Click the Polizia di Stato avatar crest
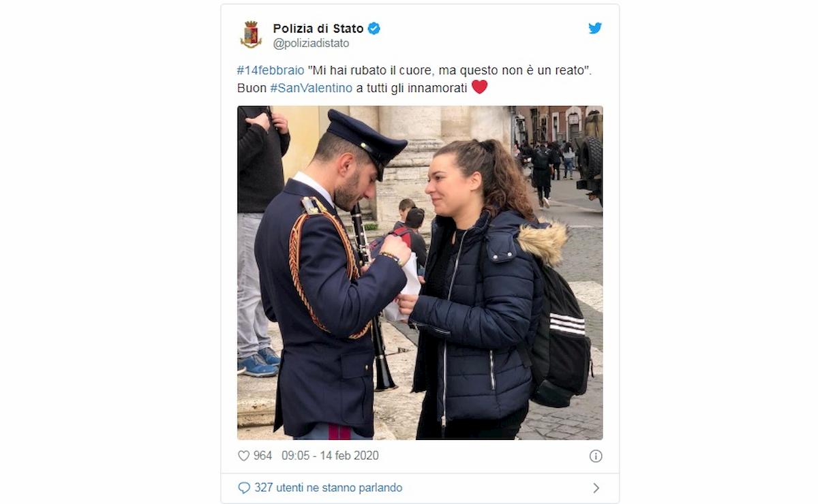This screenshot has width=818, height=504. pyautogui.click(x=251, y=35)
